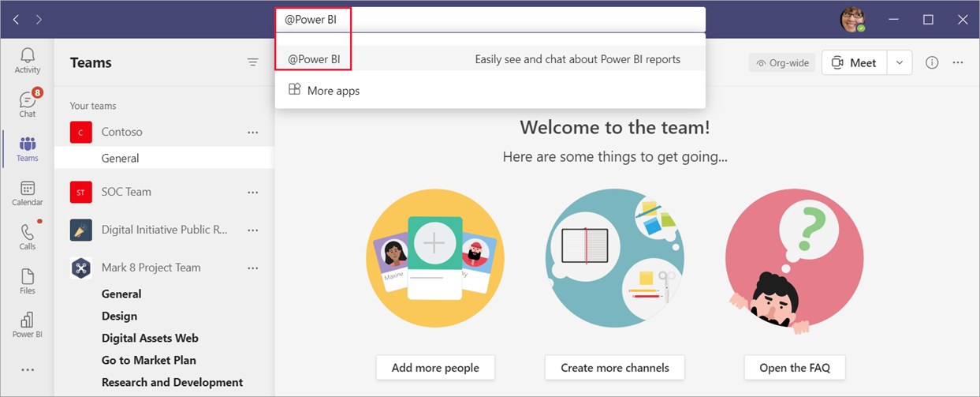Select Digital Initiative Public R... team
The height and width of the screenshot is (397, 980).
pyautogui.click(x=165, y=230)
